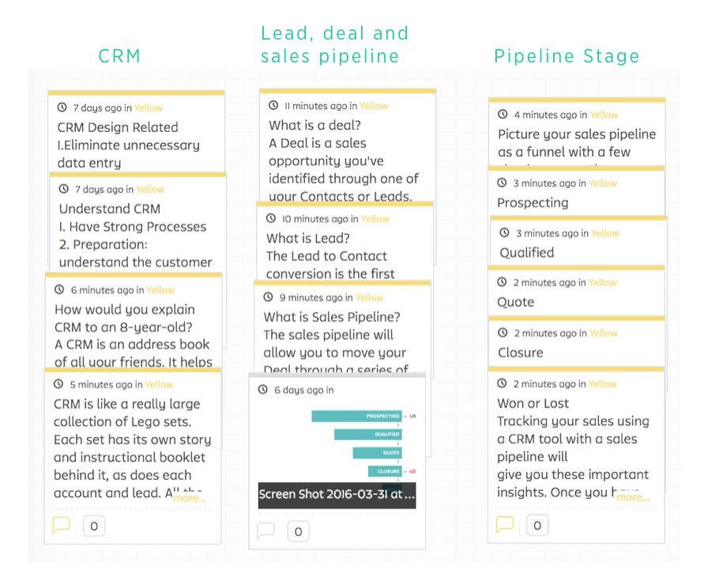Viewport: 708px width, 588px height.
Task: Select the Closure card
Action: click(575, 344)
